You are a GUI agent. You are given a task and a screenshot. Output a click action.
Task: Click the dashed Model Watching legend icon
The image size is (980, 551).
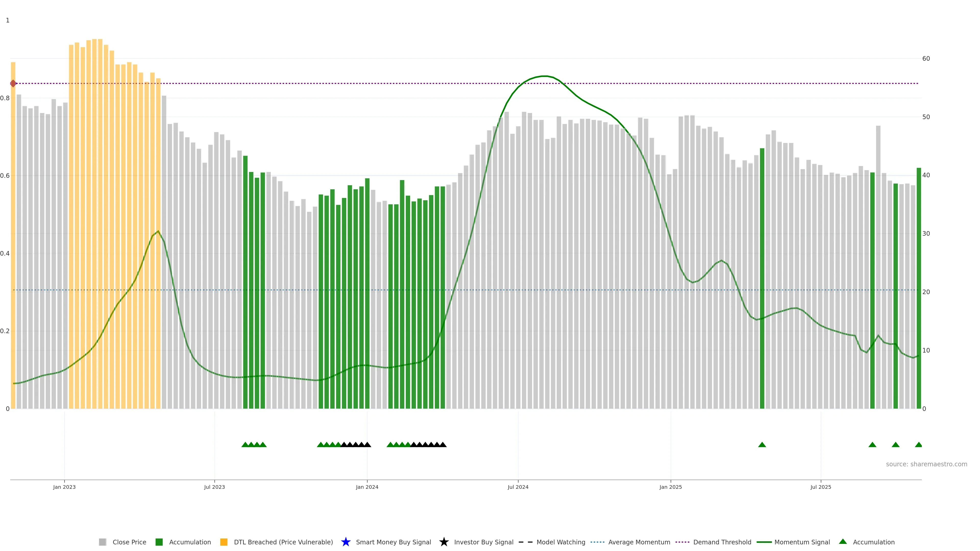[525, 542]
